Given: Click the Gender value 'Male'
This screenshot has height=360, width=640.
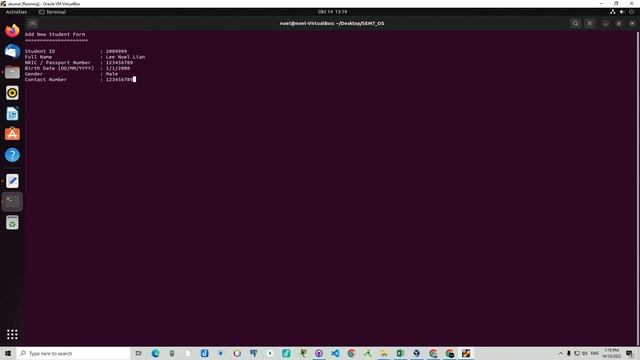Looking at the screenshot, I should tap(112, 74).
